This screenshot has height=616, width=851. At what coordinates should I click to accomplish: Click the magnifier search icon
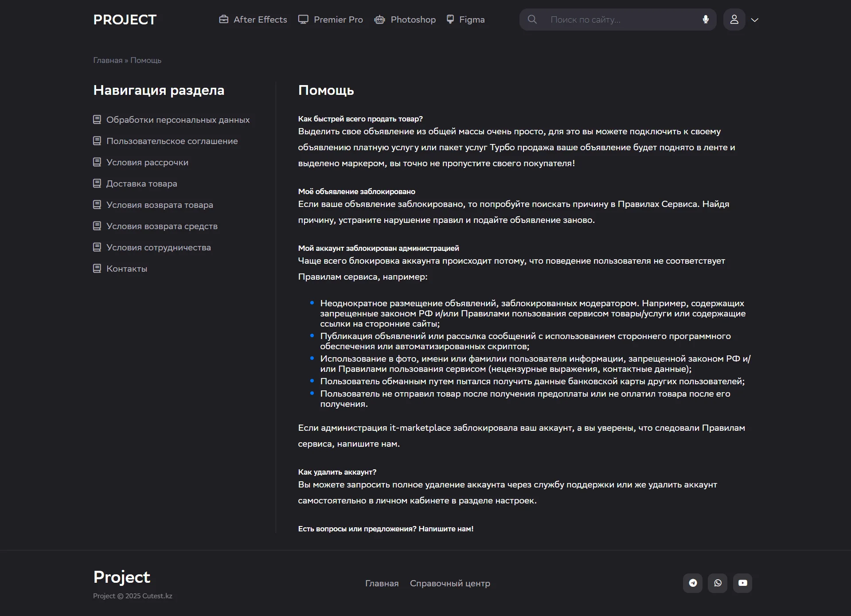(x=532, y=19)
